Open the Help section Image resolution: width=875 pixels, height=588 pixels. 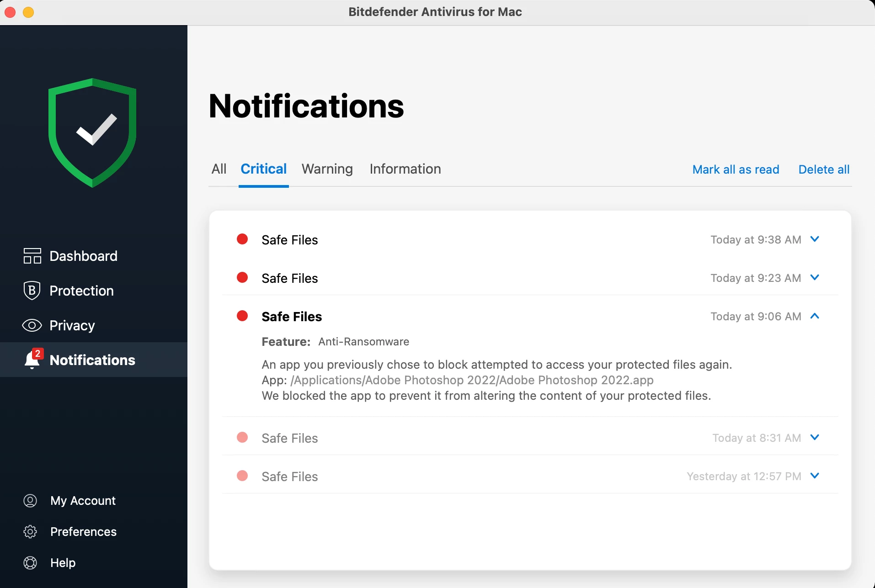63,563
